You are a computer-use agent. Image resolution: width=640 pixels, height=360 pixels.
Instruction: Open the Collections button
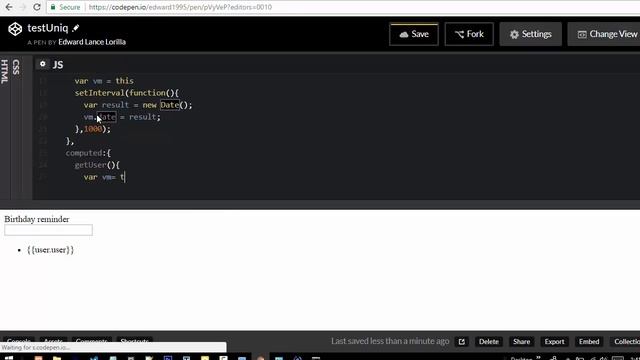click(x=627, y=342)
